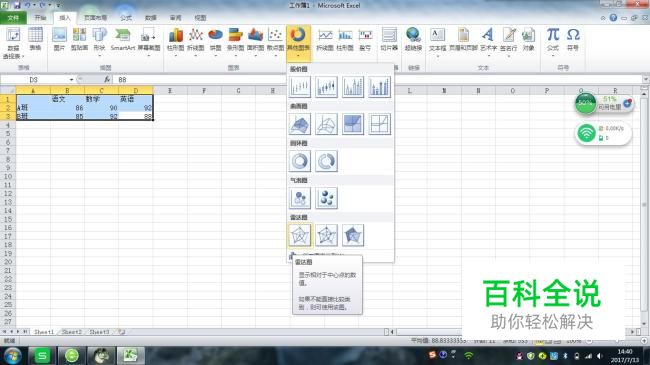This screenshot has width=650, height=365.
Task: Open the Screenshot (屏幕截图) menu
Action: pos(149,41)
